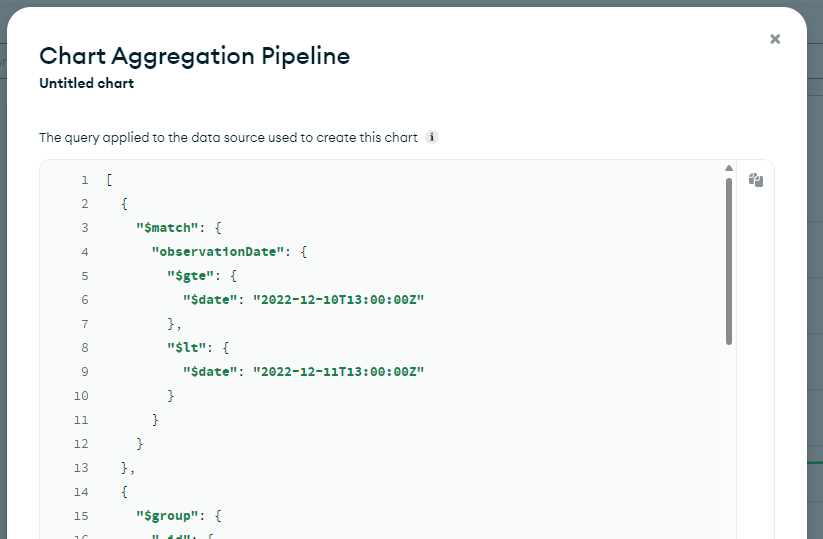Click line number 1 in the gutter

click(x=85, y=180)
